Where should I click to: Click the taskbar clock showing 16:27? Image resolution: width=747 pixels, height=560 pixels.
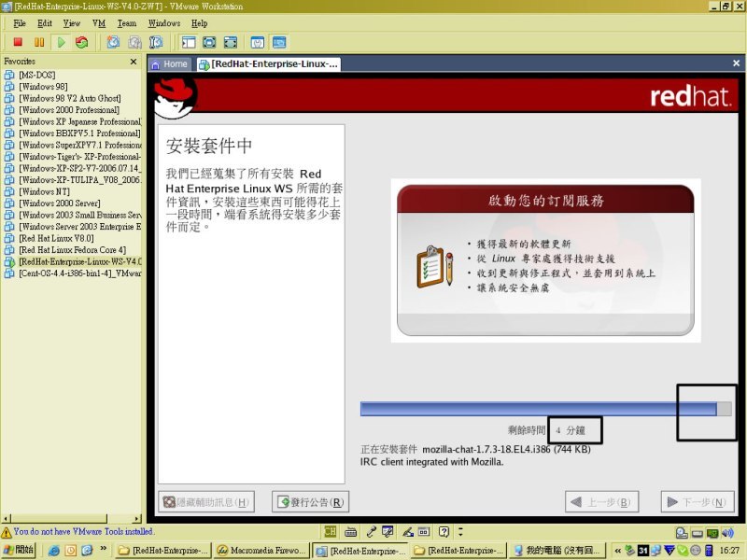(729, 551)
